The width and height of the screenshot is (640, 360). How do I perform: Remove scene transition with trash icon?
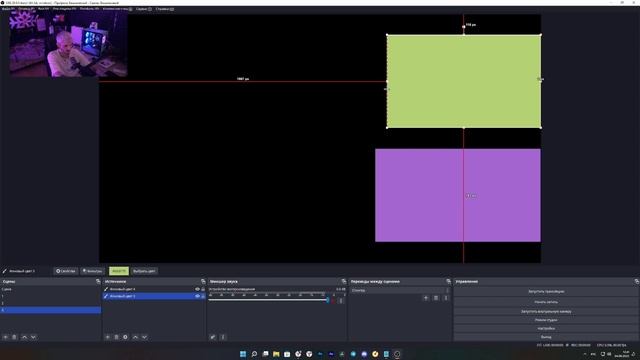pyautogui.click(x=436, y=298)
